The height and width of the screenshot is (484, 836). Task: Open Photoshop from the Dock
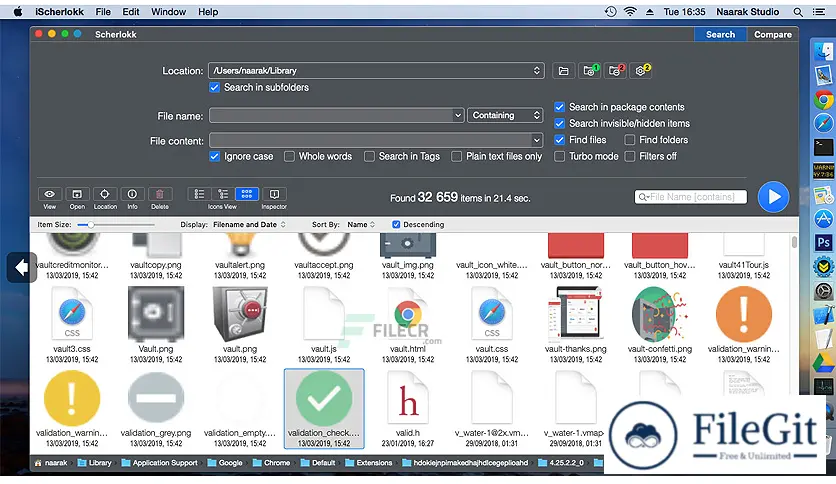pyautogui.click(x=824, y=243)
